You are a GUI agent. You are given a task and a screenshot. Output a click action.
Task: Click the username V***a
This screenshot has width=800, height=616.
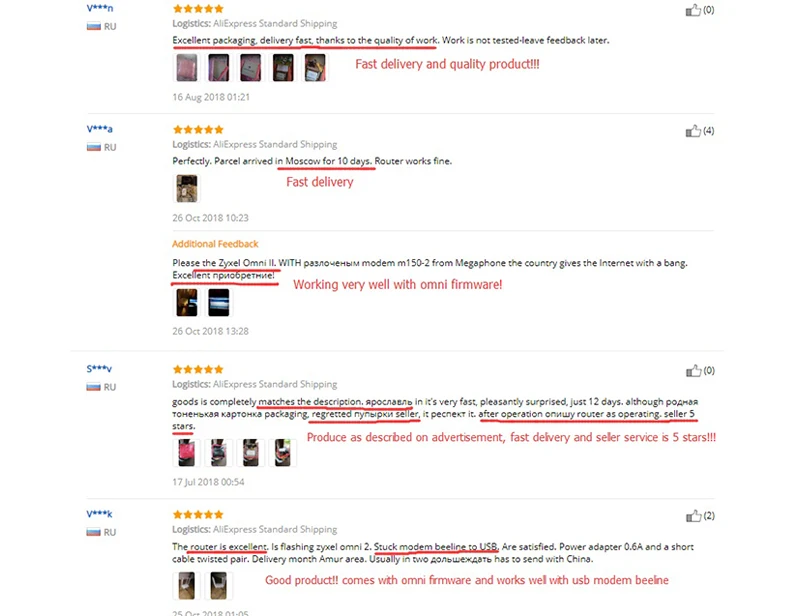coord(100,129)
